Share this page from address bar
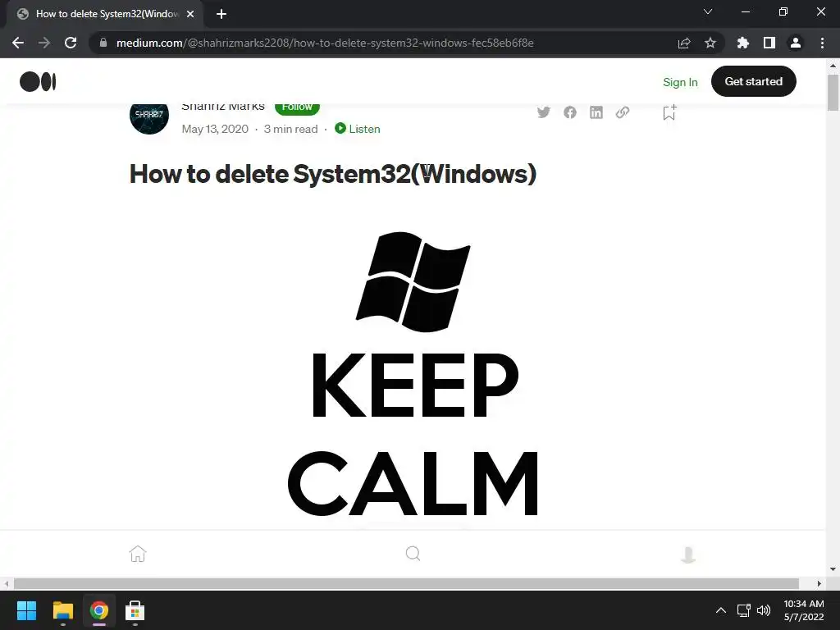840x630 pixels. click(x=684, y=43)
